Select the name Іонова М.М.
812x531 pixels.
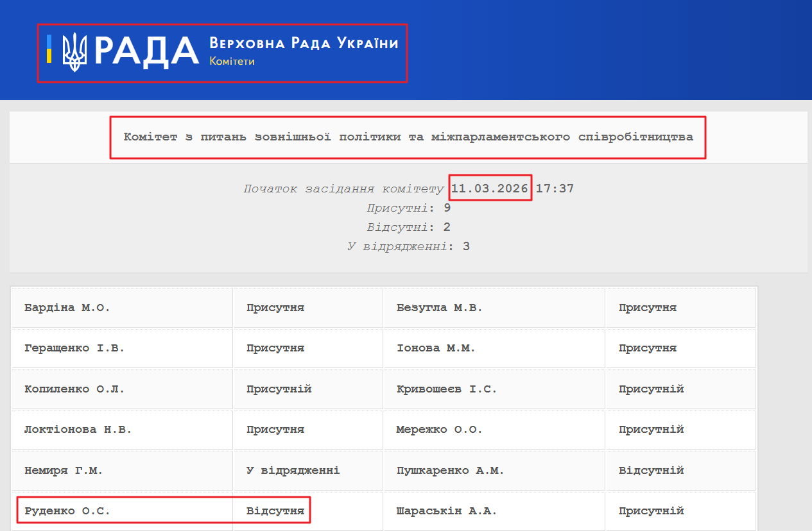[436, 348]
